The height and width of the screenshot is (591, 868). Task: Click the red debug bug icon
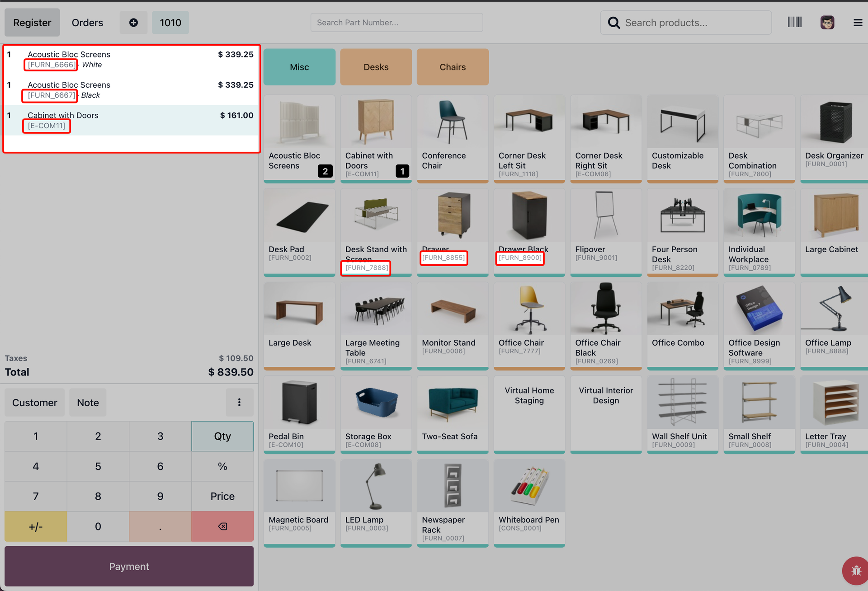click(856, 570)
